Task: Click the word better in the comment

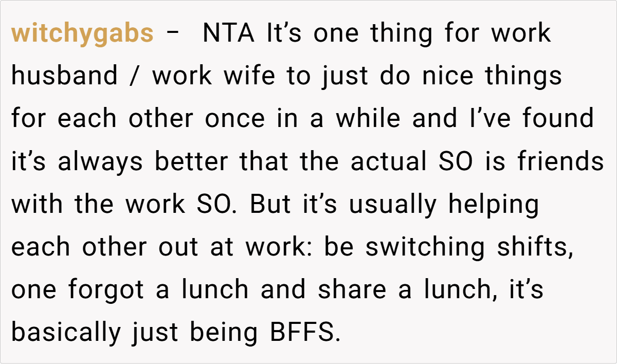Action: [x=191, y=162]
